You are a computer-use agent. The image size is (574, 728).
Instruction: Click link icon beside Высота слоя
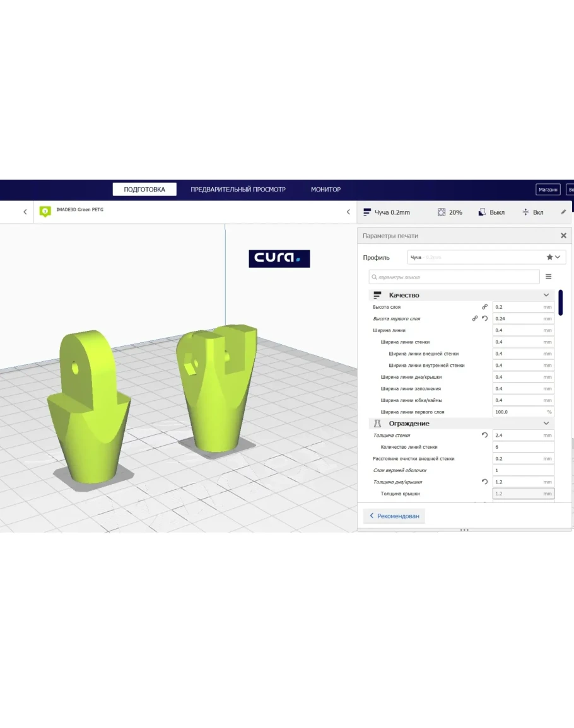pyautogui.click(x=484, y=307)
